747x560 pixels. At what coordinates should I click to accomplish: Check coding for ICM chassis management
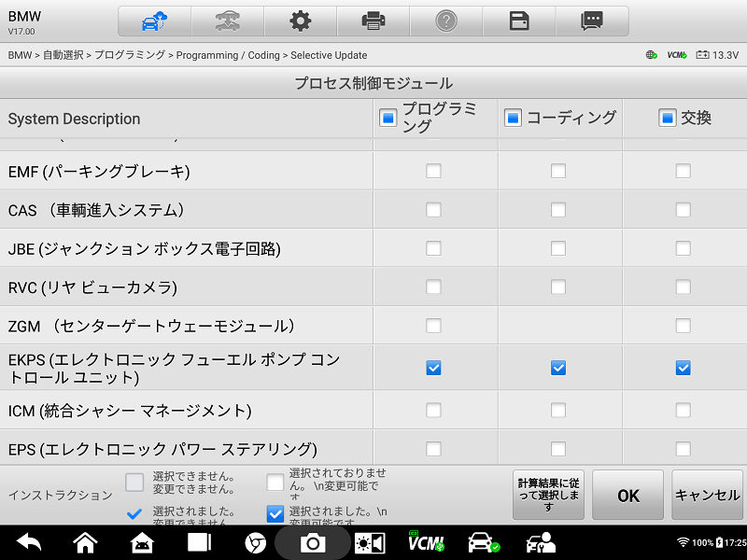tap(558, 410)
